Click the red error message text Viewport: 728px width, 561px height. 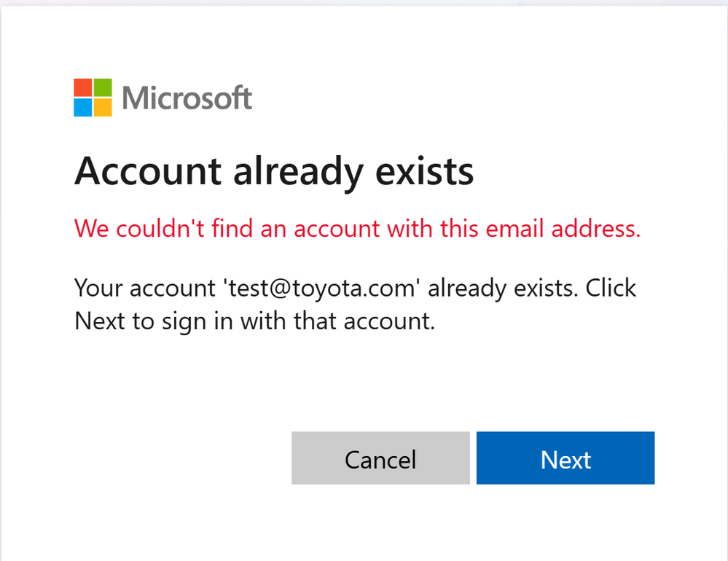tap(357, 229)
